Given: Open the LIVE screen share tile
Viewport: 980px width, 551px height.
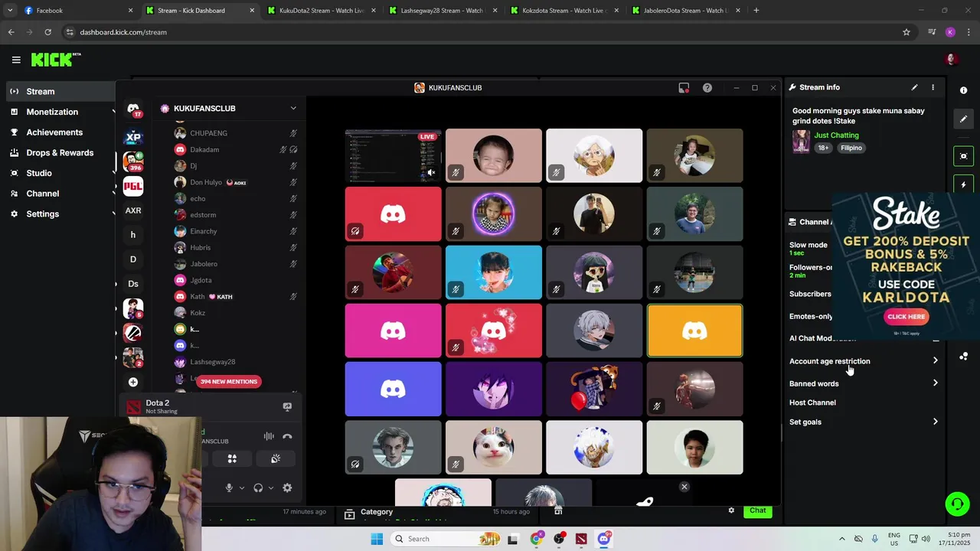Looking at the screenshot, I should pyautogui.click(x=393, y=155).
